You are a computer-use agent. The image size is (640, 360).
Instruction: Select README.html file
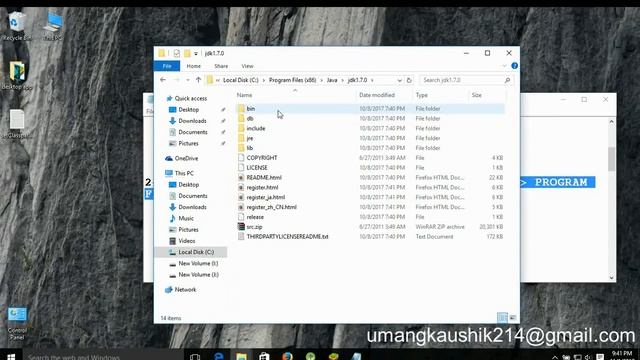[264, 178]
